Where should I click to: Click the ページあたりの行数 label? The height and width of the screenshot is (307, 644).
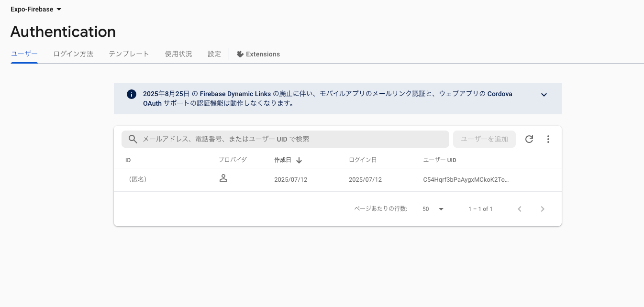[381, 209]
